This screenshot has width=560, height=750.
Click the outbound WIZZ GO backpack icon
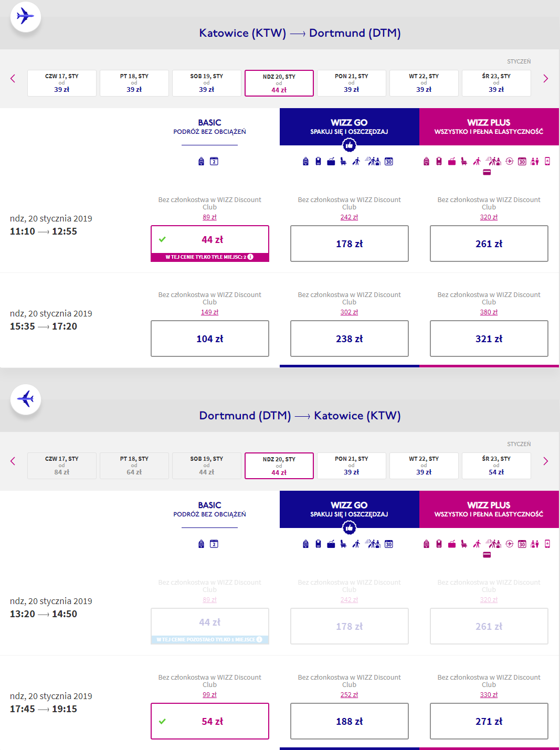click(x=305, y=161)
